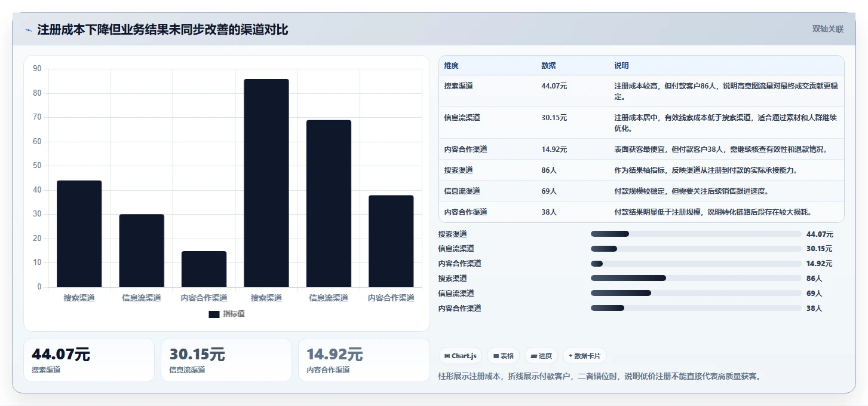
Task: Click the bar icon in the 进度 chip
Action: coord(533,356)
